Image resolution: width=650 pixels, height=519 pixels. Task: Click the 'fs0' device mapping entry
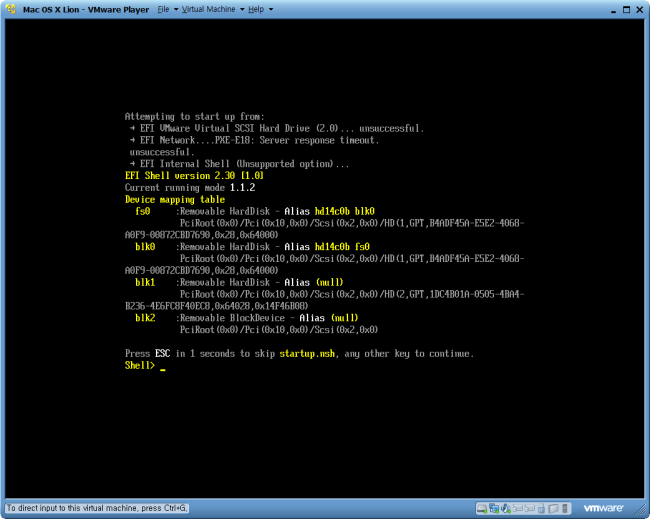pos(143,211)
